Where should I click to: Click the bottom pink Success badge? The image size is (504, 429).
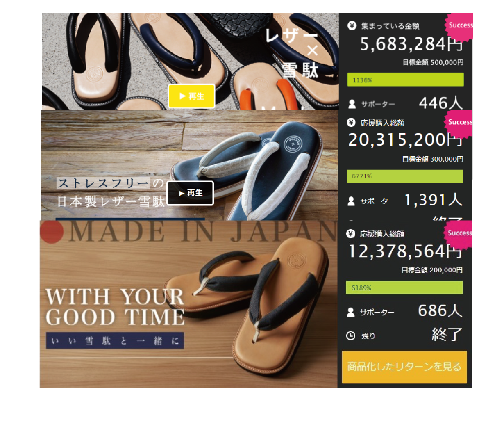[x=459, y=234]
